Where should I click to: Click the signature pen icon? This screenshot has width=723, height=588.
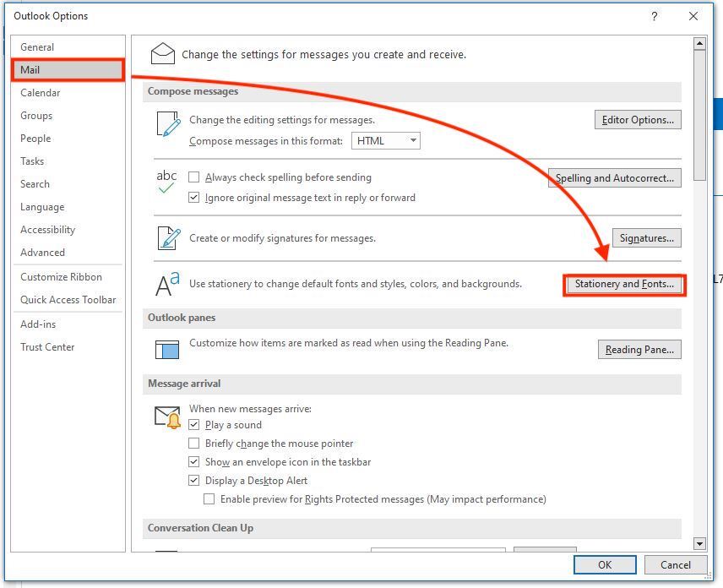coord(169,238)
